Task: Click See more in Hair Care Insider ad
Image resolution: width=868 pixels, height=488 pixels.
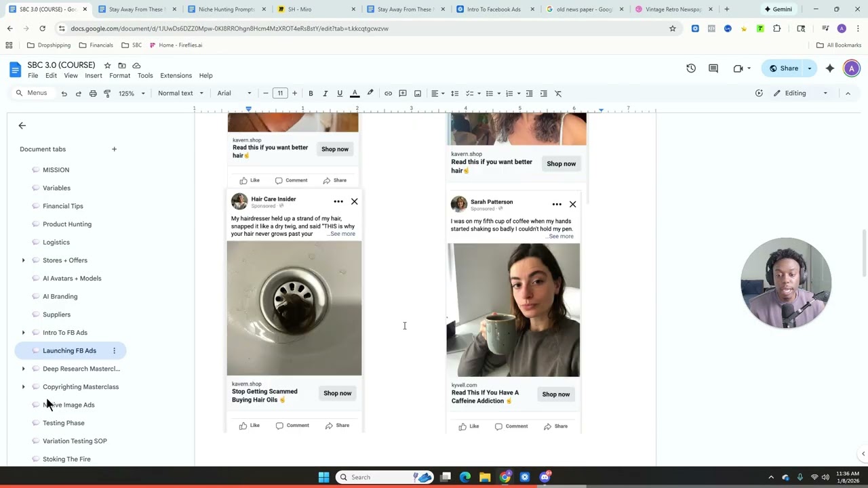Action: click(342, 234)
